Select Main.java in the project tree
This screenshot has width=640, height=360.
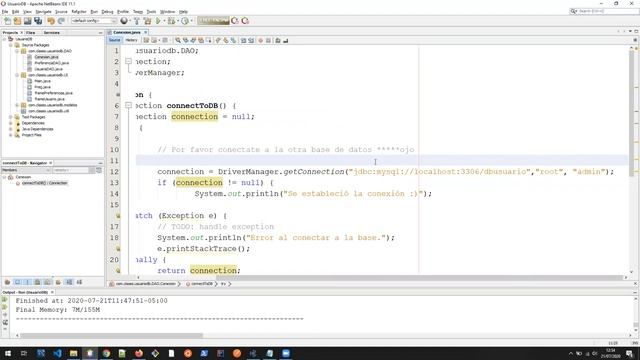42,81
